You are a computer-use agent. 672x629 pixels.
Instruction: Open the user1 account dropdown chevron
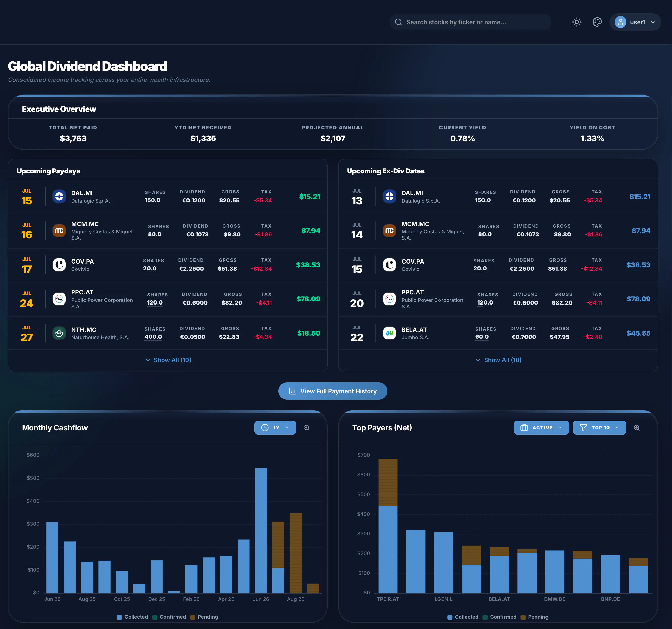pos(653,22)
